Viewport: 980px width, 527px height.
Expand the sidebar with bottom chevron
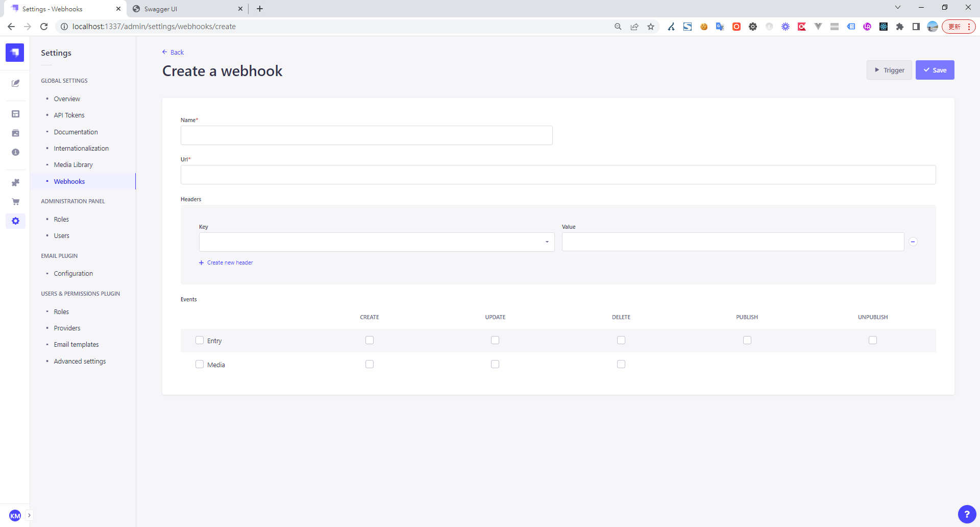29,515
